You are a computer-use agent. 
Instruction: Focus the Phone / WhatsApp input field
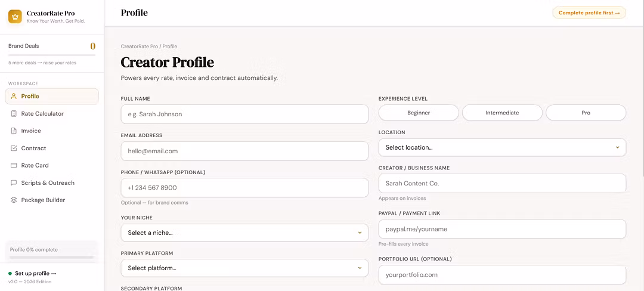(x=244, y=188)
